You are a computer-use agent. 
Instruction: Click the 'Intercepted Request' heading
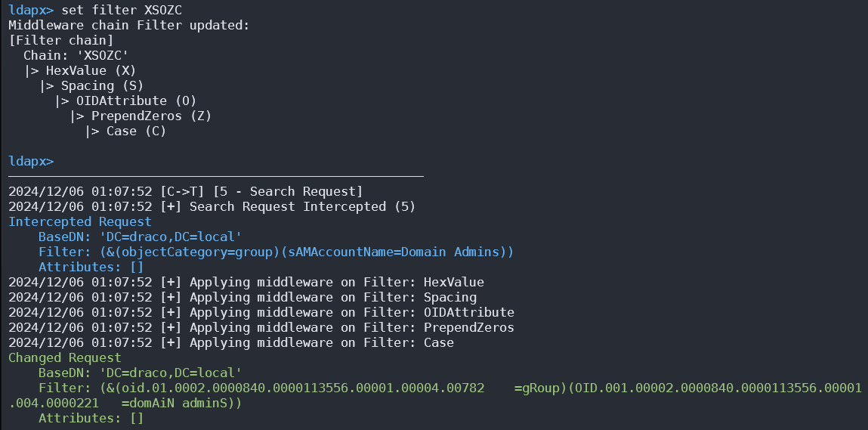point(79,221)
